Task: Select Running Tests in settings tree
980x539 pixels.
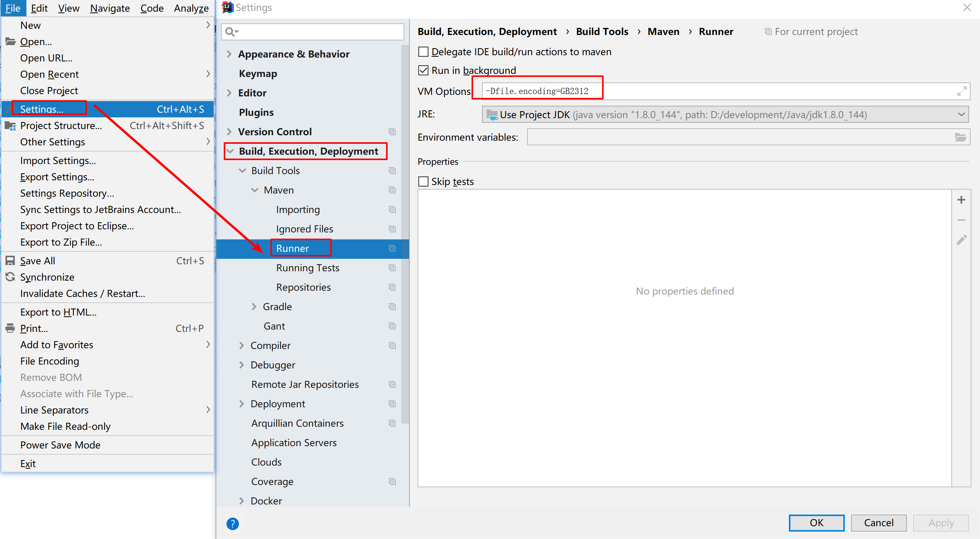Action: tap(307, 268)
